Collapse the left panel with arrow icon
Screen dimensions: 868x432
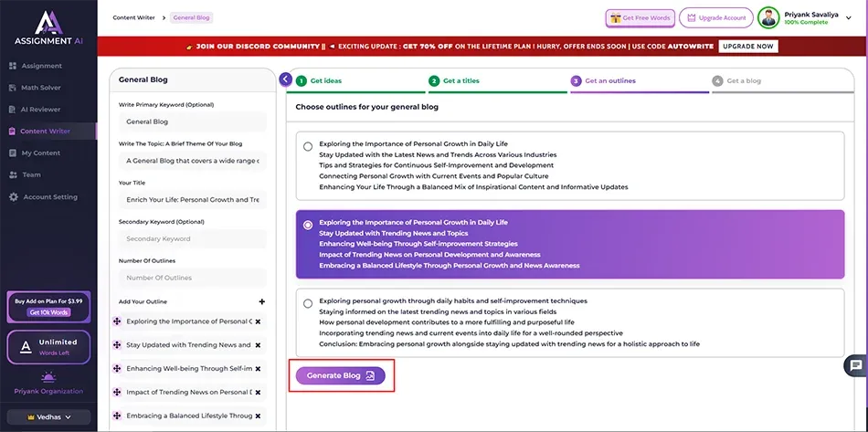click(x=286, y=79)
